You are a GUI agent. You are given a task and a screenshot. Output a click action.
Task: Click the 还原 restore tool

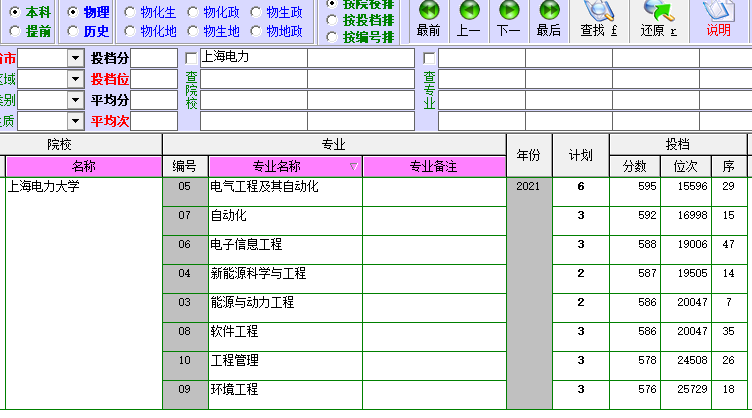click(658, 20)
